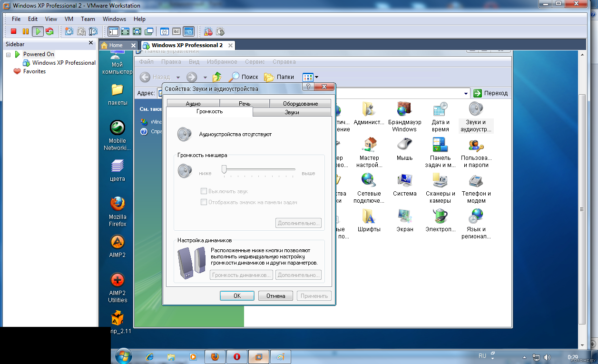598x364 pixels.
Task: Click the Reset virtual machine toolbar icon
Action: coord(49,31)
